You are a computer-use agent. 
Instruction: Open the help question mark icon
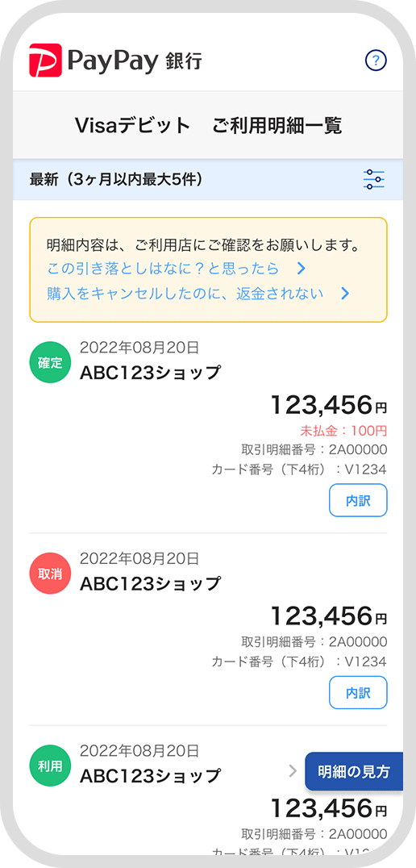[x=376, y=60]
